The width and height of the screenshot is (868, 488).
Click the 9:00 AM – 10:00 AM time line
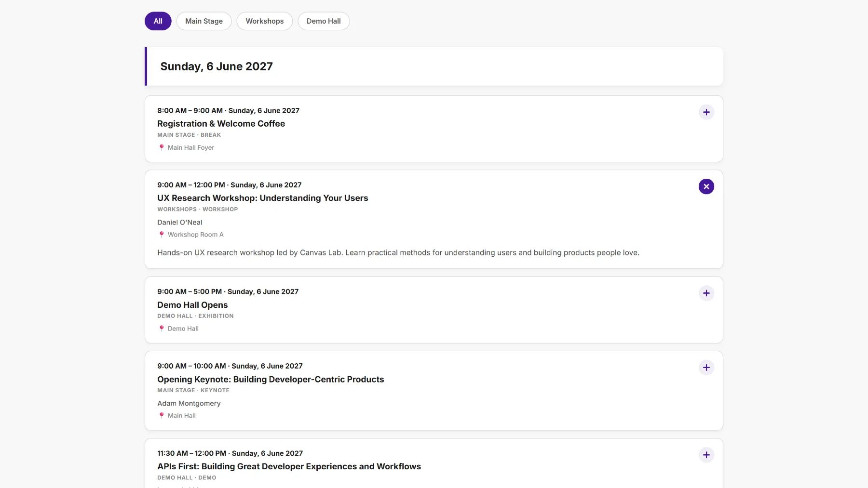click(230, 366)
